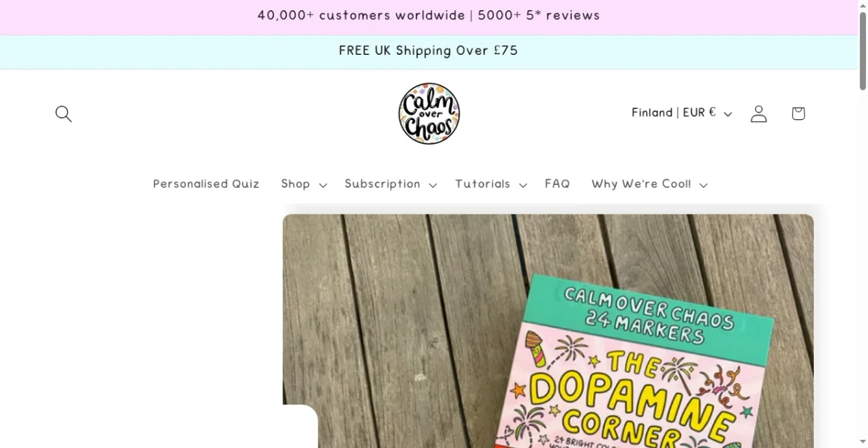This screenshot has width=868, height=448.
Task: Open the Dopamine Corner markers product image
Action: point(548,331)
